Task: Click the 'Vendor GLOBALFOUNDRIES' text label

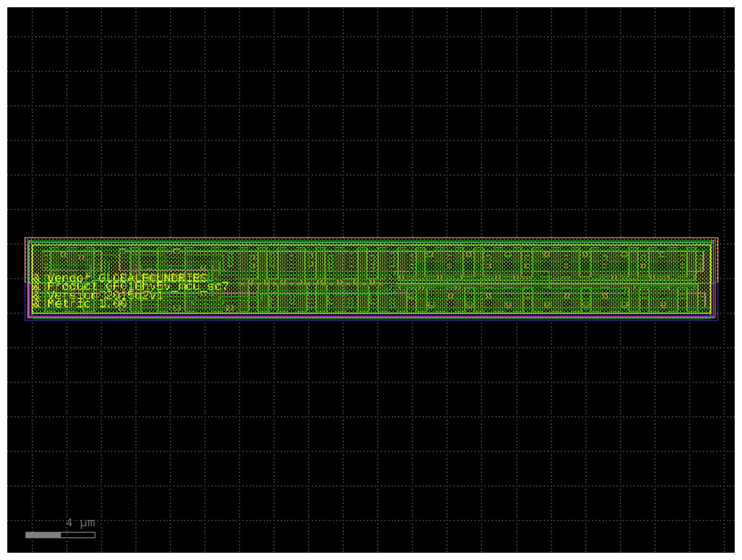Action: [120, 278]
